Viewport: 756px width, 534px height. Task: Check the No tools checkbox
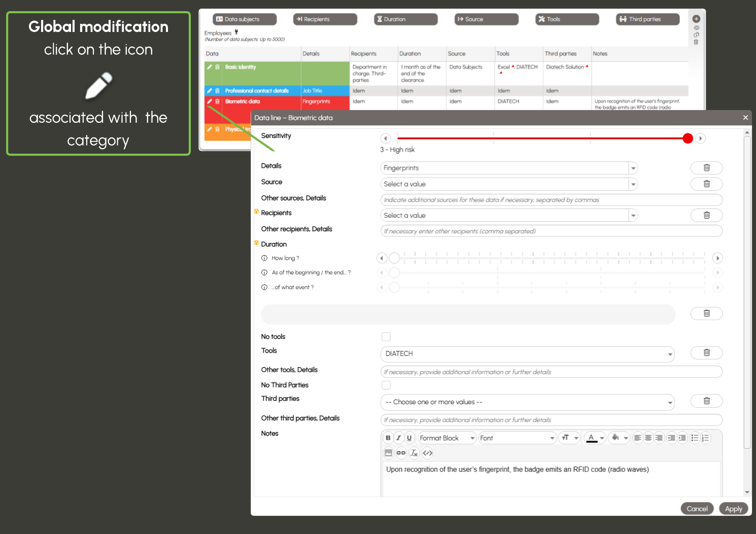386,337
